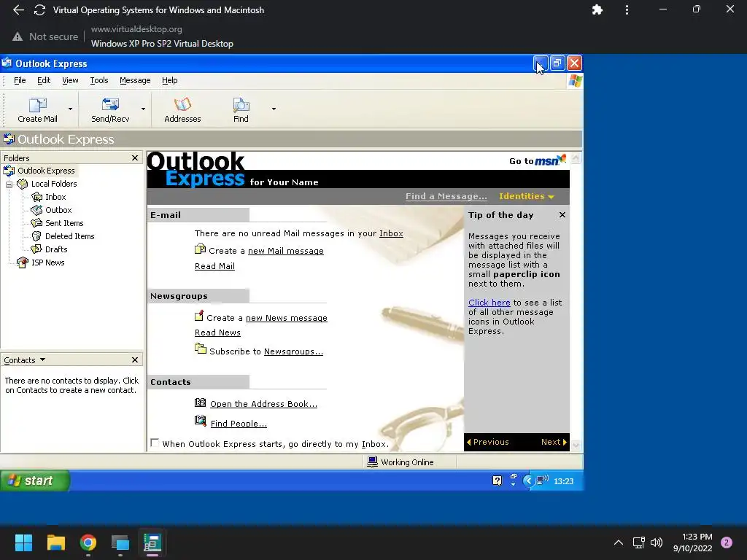Select Outlook Express root tree icon
747x560 pixels.
(x=9, y=171)
